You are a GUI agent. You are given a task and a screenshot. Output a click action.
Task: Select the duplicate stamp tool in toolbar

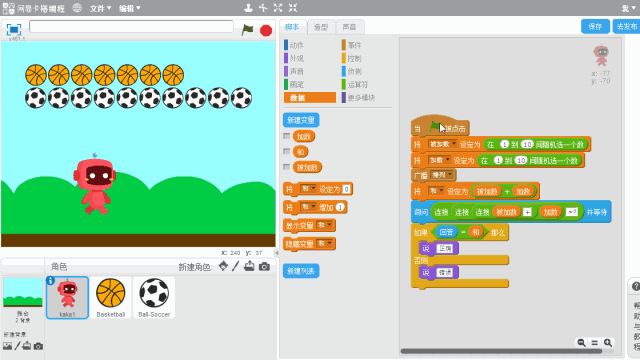(248, 8)
